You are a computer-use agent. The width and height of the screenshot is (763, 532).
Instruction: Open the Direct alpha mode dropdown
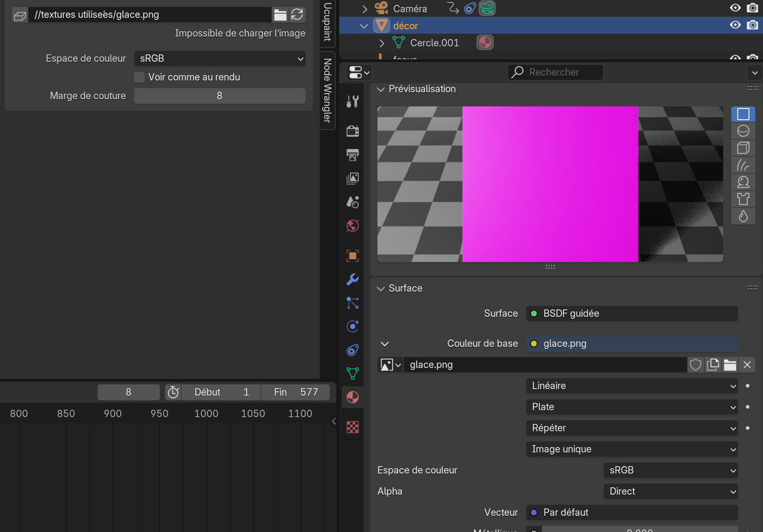click(671, 491)
